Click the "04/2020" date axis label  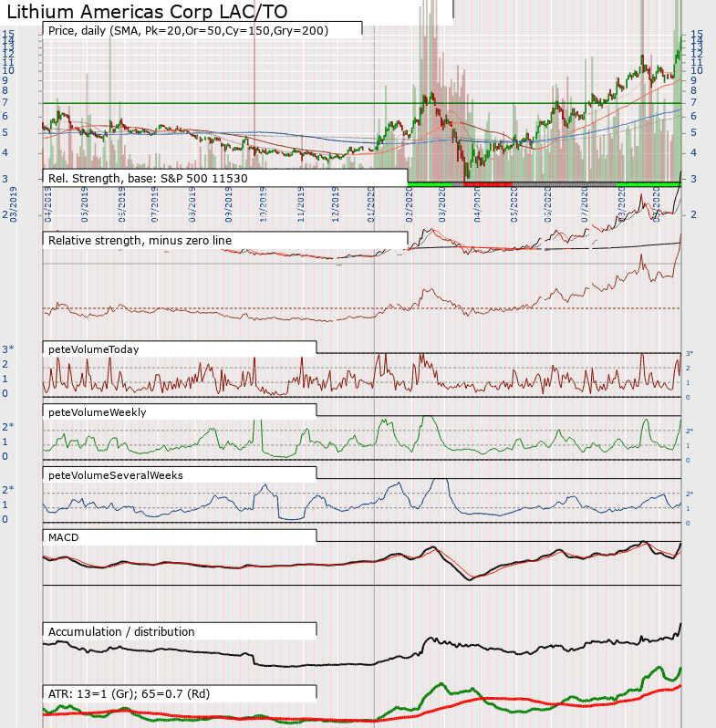[477, 204]
